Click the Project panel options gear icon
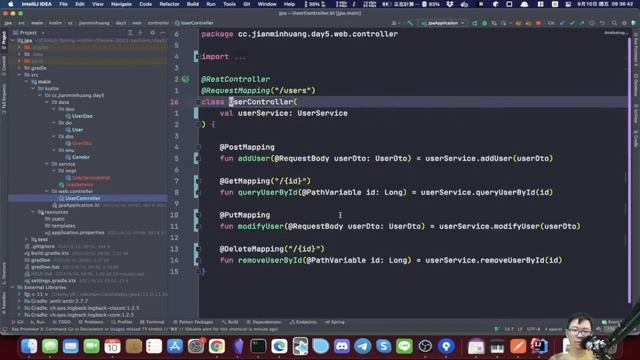Image resolution: width=640 pixels, height=360 pixels. click(x=152, y=33)
